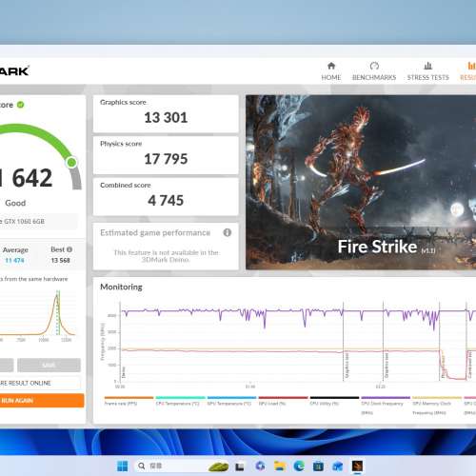This screenshot has width=476, height=476.
Task: Switch to the Benchmarks tab
Action: click(x=374, y=71)
